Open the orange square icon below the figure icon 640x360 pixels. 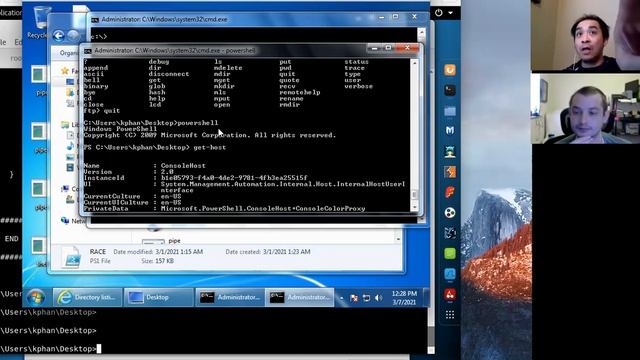click(450, 172)
